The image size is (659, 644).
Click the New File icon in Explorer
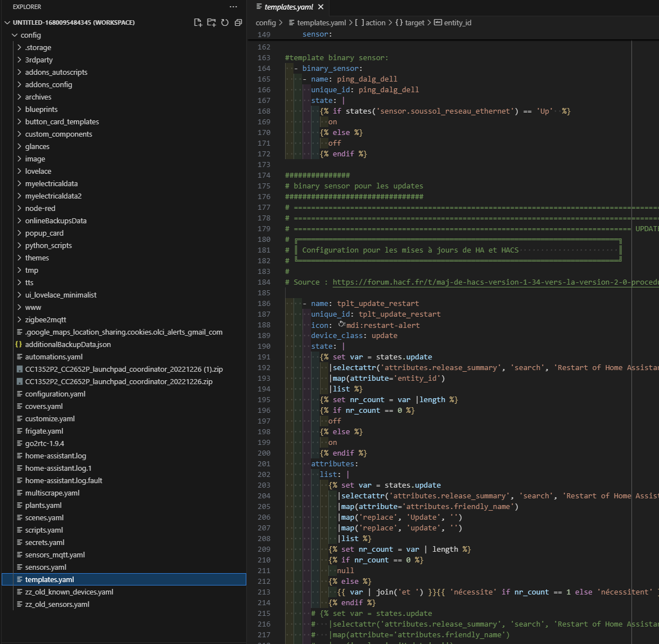click(x=198, y=22)
